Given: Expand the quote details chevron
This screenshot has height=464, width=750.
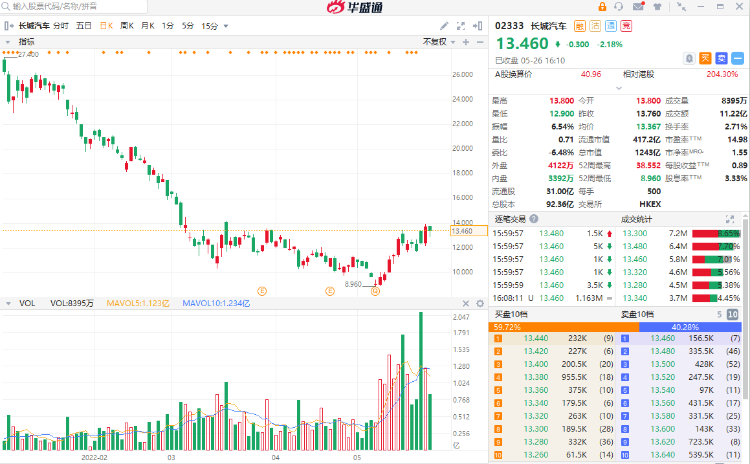Looking at the screenshot, I should click(x=619, y=88).
